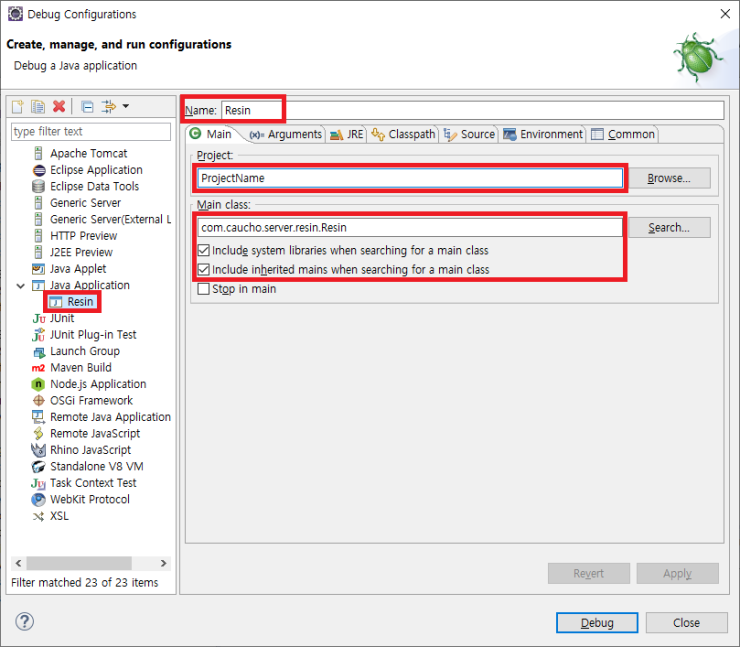The image size is (740, 647).
Task: Click Browse button for Project
Action: coord(668,178)
